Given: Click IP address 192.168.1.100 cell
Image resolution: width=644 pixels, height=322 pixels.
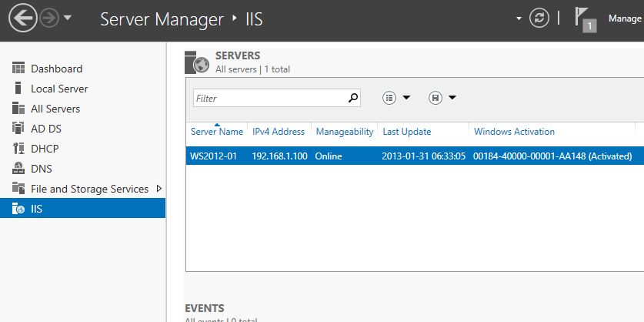Looking at the screenshot, I should (x=280, y=156).
